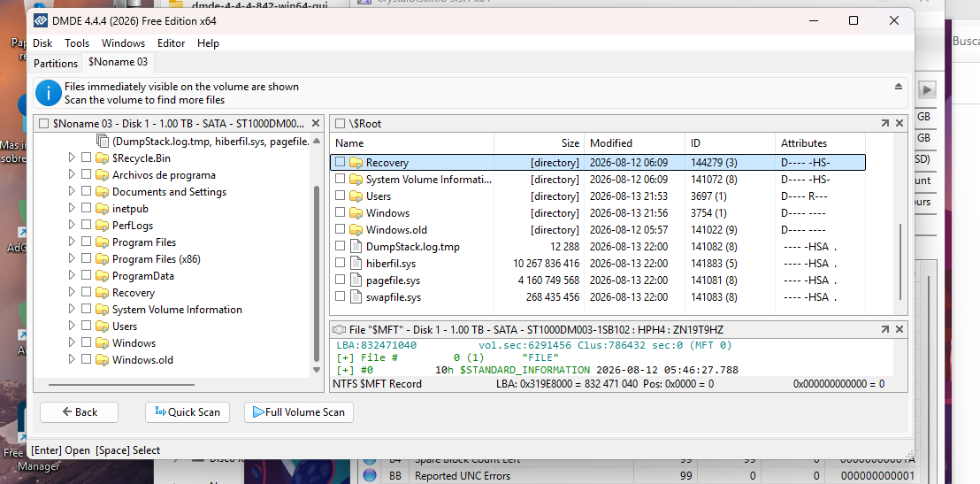Check the \$Root checkbox in file list header
This screenshot has width=980, height=484.
(340, 124)
